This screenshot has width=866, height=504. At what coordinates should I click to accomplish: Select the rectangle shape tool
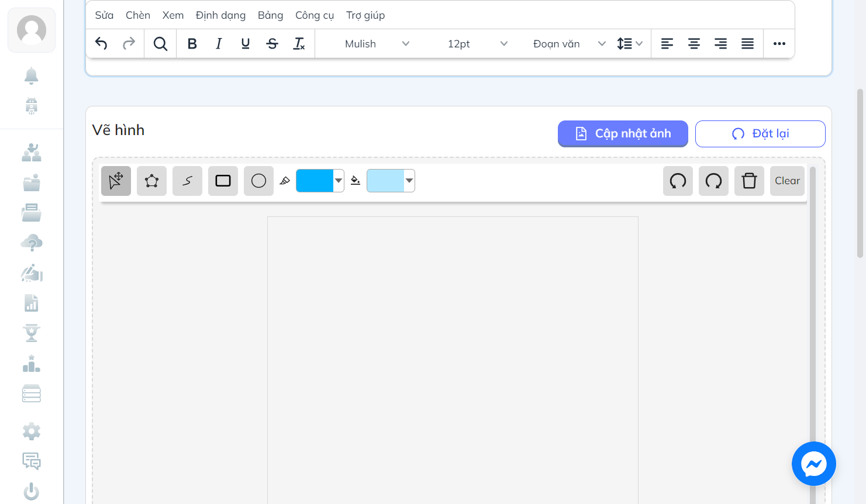pyautogui.click(x=223, y=181)
